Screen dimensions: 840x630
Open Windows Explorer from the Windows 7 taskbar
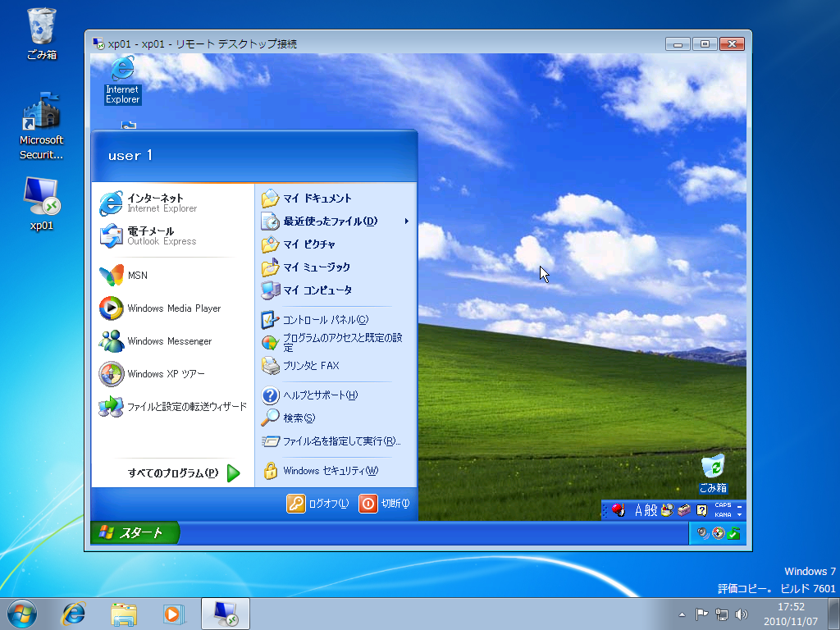(x=124, y=614)
